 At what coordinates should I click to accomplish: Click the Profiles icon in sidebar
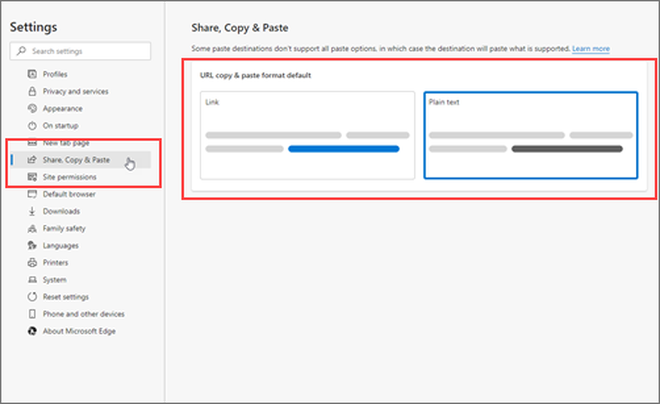[x=32, y=74]
